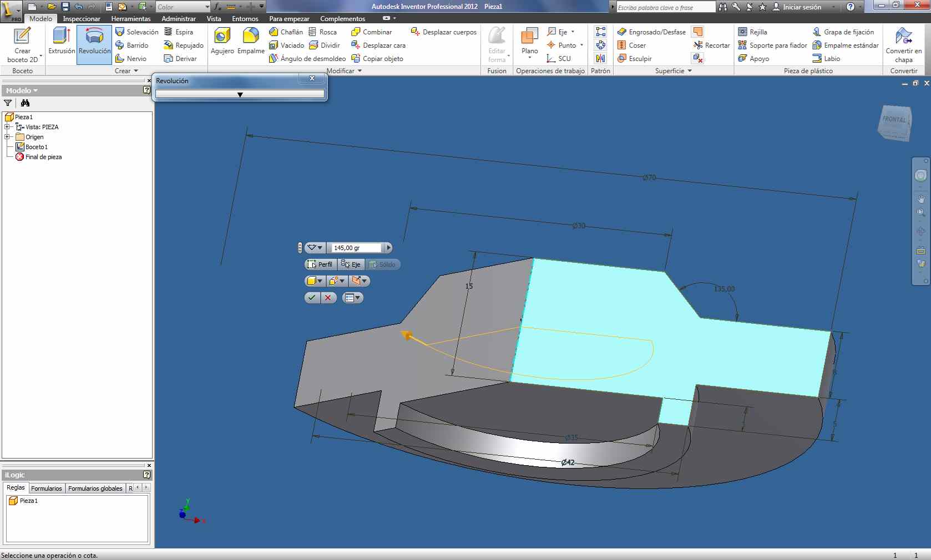Create a new 2D sketch with Crear boceto 2D
The height and width of the screenshot is (560, 931).
(22, 44)
